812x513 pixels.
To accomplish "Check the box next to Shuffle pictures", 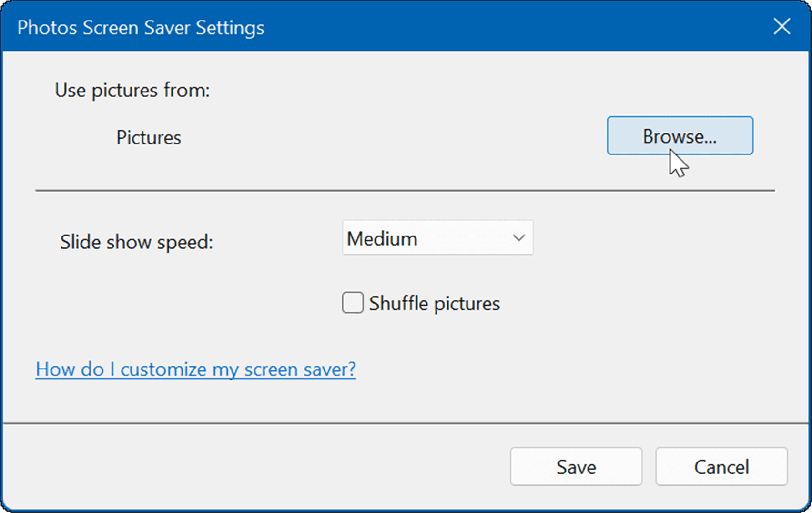I will point(352,303).
